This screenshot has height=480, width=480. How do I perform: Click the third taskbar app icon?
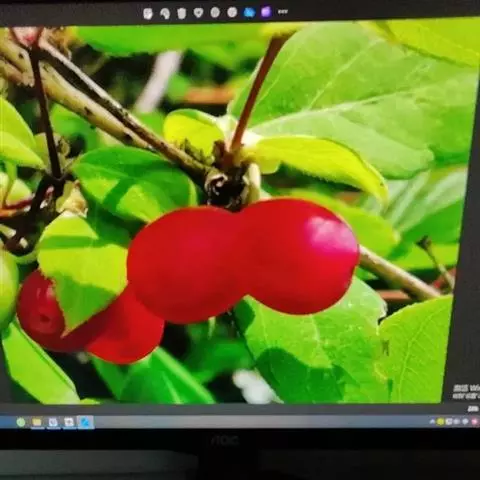coord(53,422)
